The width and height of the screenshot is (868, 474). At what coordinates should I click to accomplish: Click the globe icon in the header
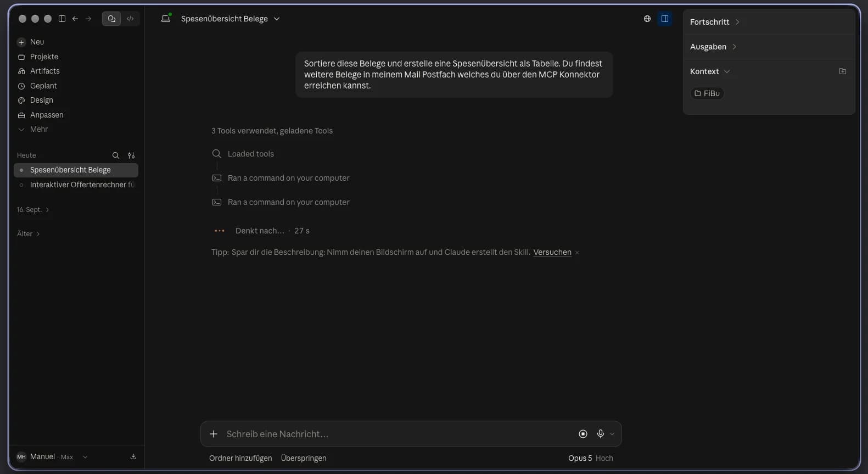click(x=647, y=19)
